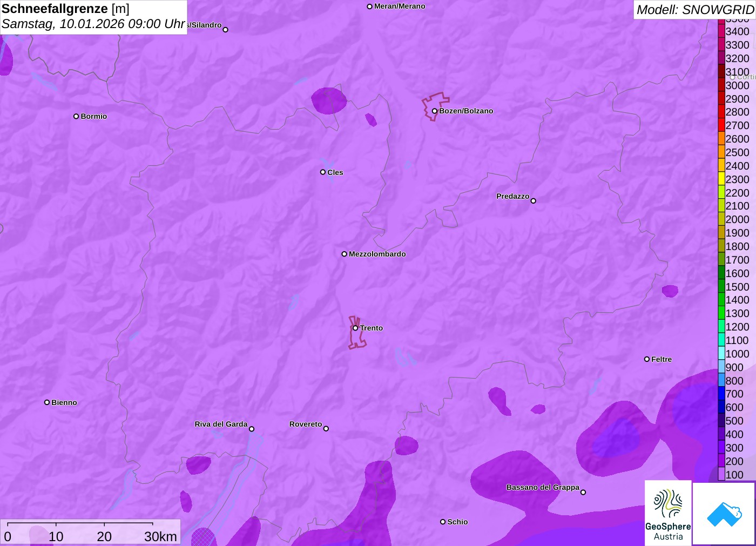Viewport: 756px width, 546px height.
Task: Click the blue house-and-cloud logo icon
Action: coord(724,514)
